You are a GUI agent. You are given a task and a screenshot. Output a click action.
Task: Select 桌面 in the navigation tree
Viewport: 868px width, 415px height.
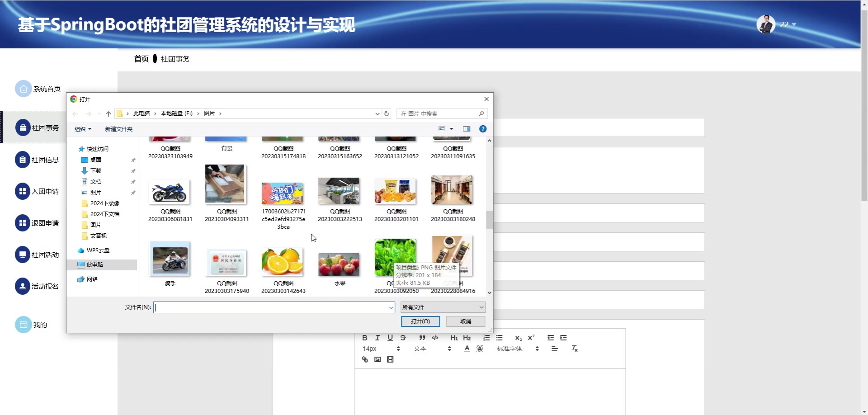(91, 160)
